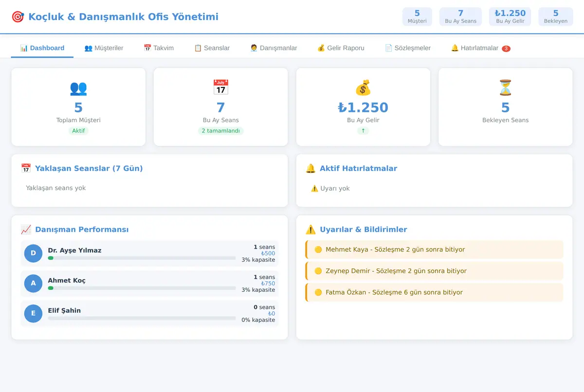Click the red badge on Hatırlatmalar tab
Image resolution: width=584 pixels, height=392 pixels.
[506, 49]
